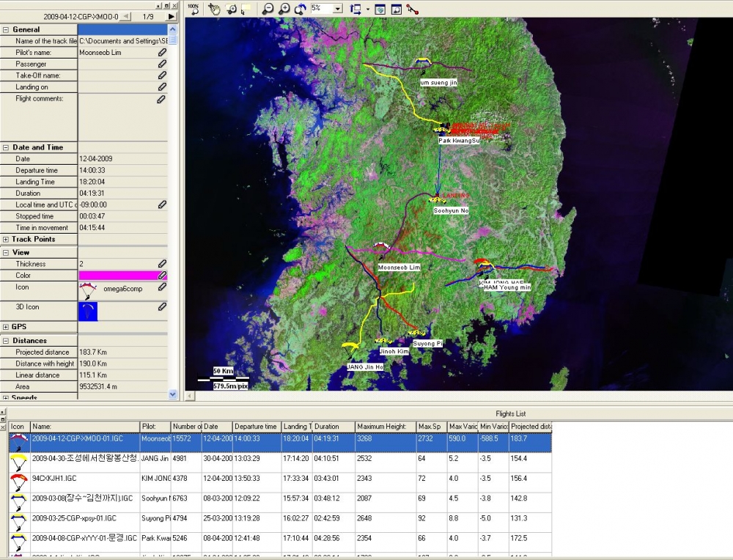Click the zoom out magnifier
This screenshot has width=733, height=560.
[x=268, y=9]
